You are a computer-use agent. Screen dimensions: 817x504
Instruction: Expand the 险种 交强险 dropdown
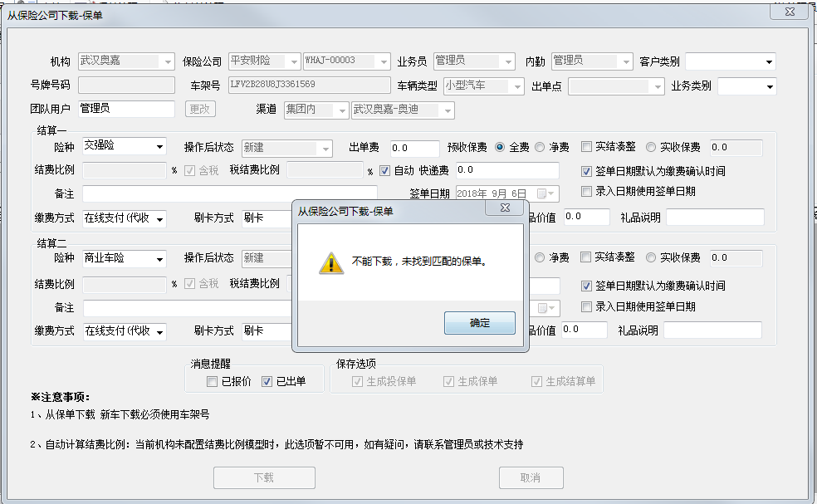[x=159, y=147]
